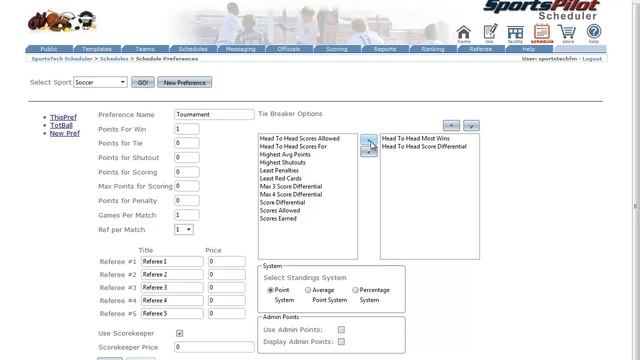Focus the Points For Win field

pyautogui.click(x=187, y=129)
